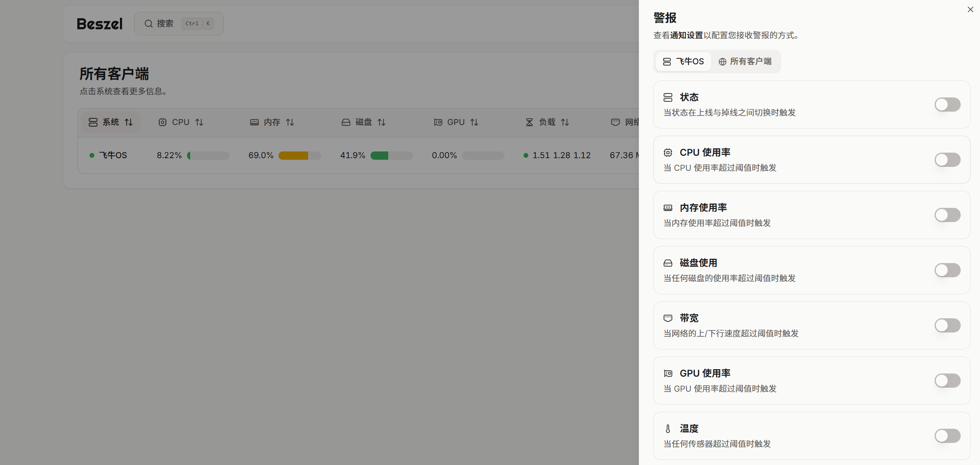Open the 通知设置 link
The width and height of the screenshot is (980, 465).
[686, 35]
